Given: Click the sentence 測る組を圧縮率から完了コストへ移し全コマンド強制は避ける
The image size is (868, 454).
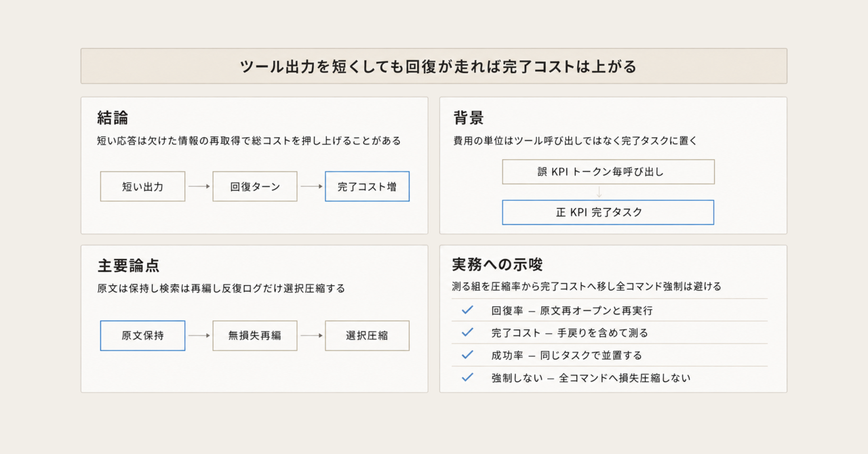Looking at the screenshot, I should pos(587,286).
